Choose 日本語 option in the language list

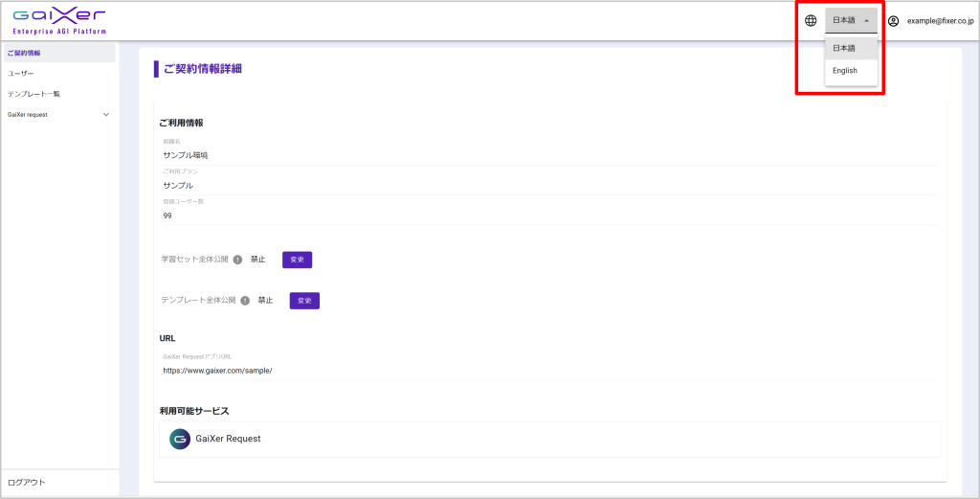(x=844, y=48)
